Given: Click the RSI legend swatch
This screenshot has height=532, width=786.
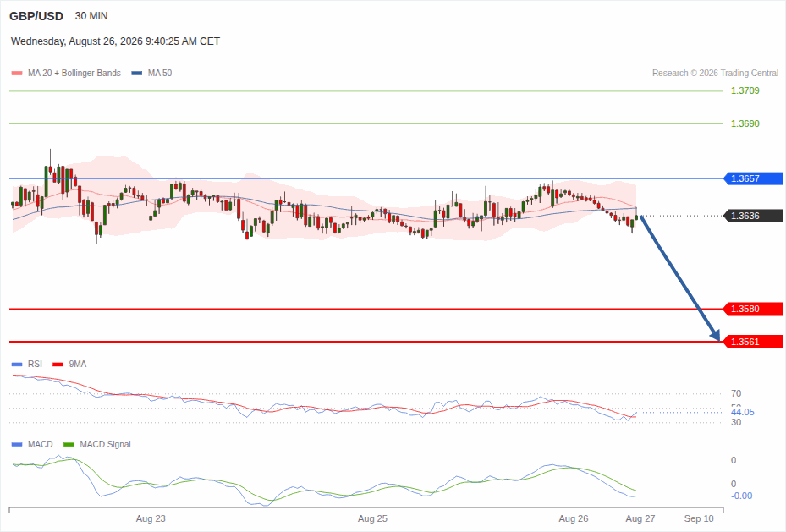Looking at the screenshot, I should click(17, 365).
